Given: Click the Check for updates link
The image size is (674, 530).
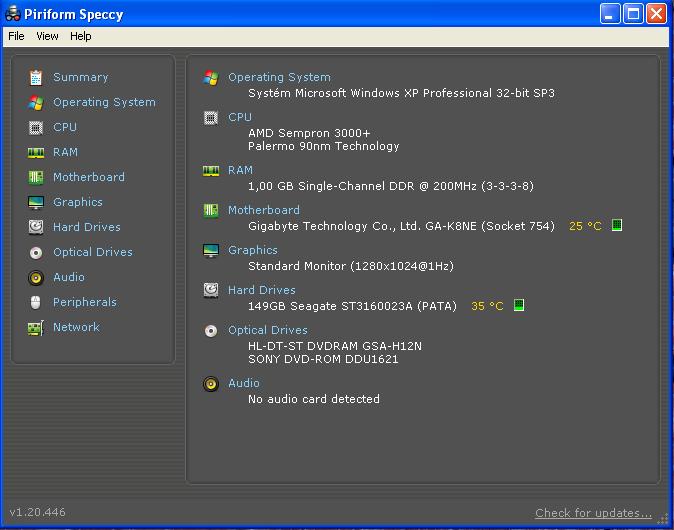Looking at the screenshot, I should click(x=593, y=513).
